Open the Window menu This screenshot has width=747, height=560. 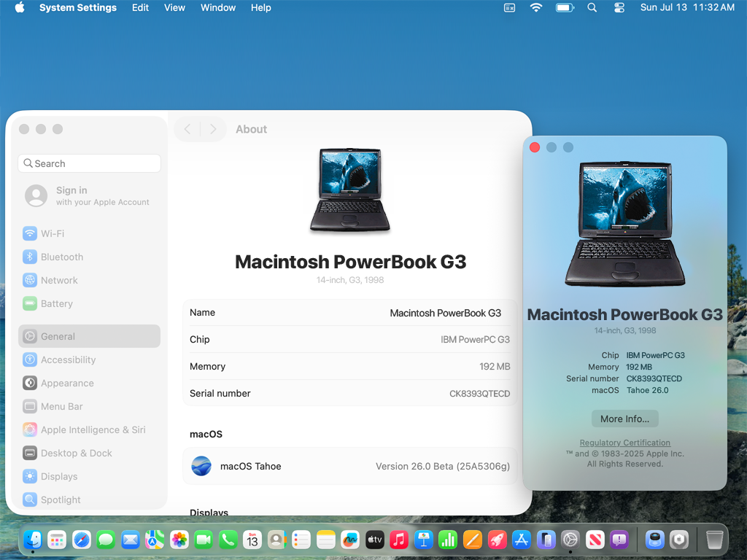pos(217,7)
